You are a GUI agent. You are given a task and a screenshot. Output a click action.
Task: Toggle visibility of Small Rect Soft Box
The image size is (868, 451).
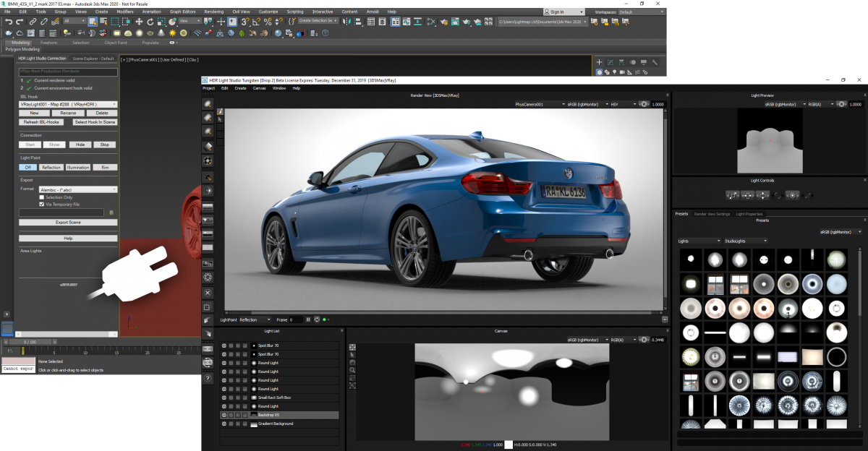[x=224, y=398]
